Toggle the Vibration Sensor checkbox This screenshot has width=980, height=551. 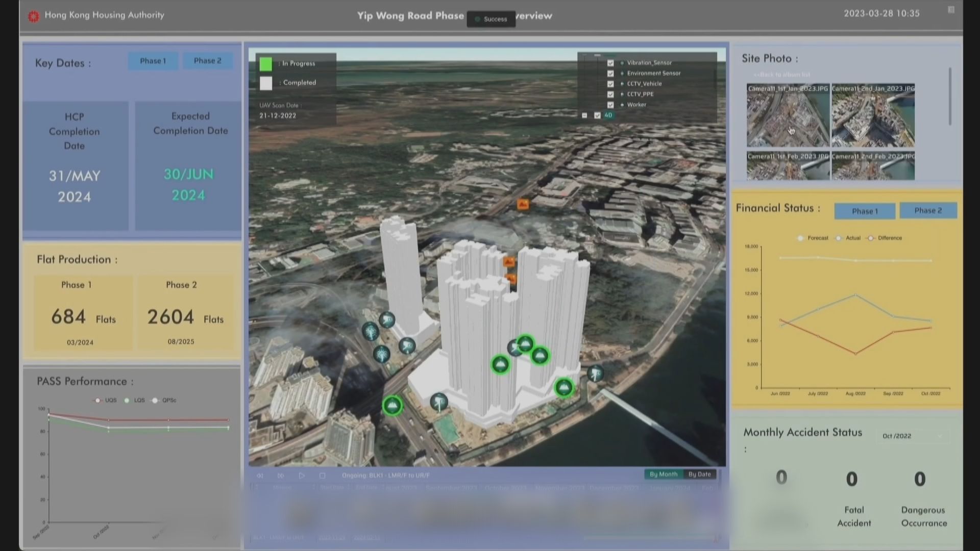[x=610, y=63]
